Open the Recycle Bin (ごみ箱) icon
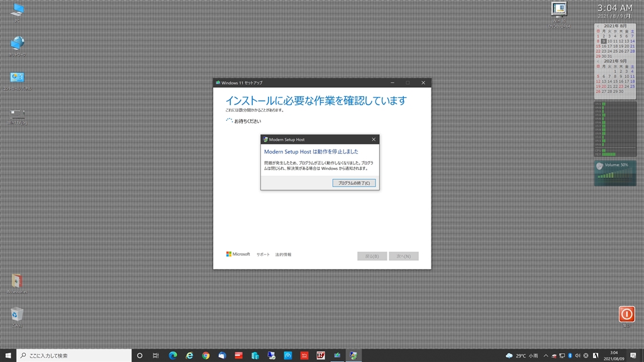Screen dimensions: 644x362 (x=17, y=317)
